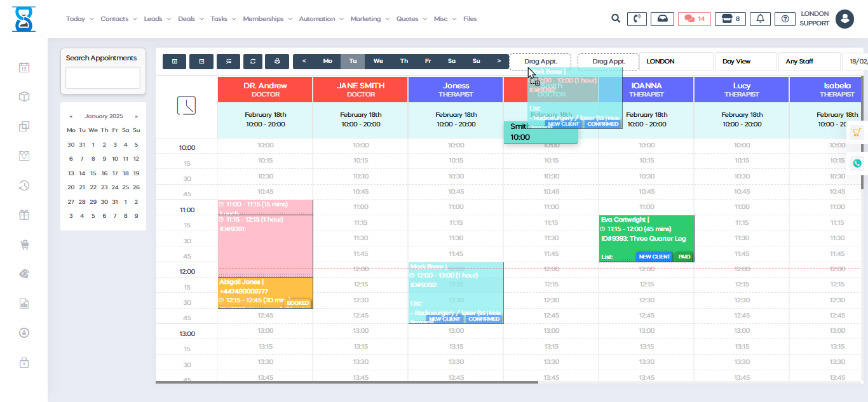
Task: Go to next month in mini calendar
Action: point(136,116)
